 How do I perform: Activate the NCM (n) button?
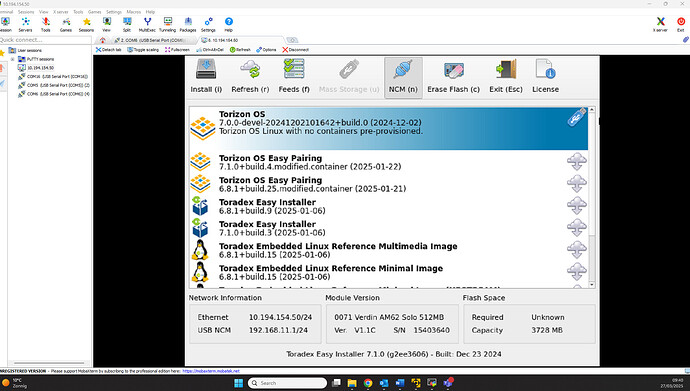[x=403, y=77]
